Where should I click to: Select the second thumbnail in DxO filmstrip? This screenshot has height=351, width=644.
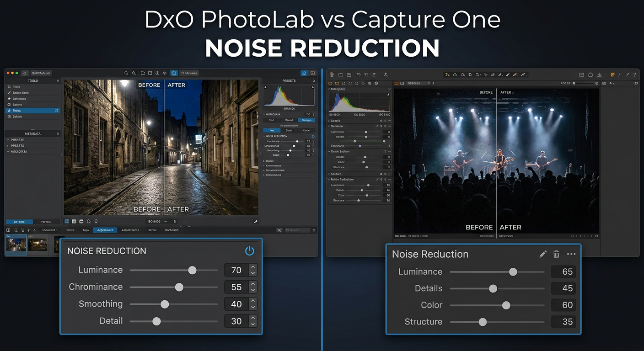tap(38, 245)
